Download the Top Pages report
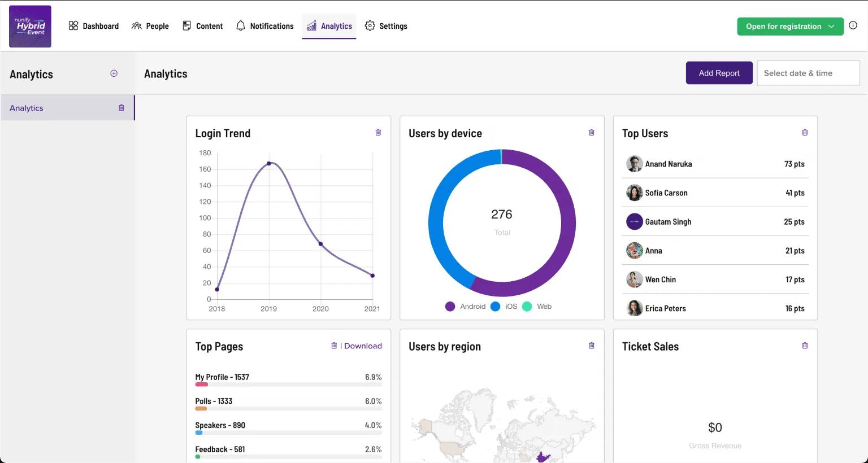 (x=363, y=346)
